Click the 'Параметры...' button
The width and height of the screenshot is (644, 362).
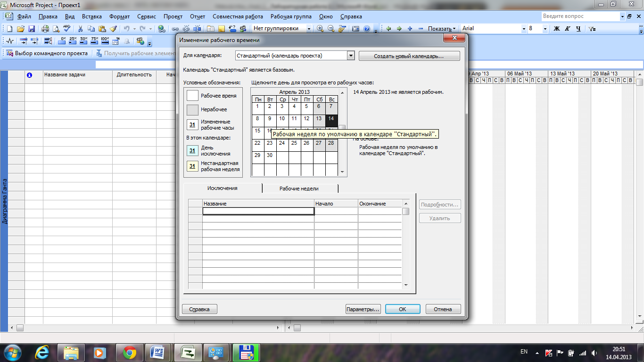click(x=363, y=309)
